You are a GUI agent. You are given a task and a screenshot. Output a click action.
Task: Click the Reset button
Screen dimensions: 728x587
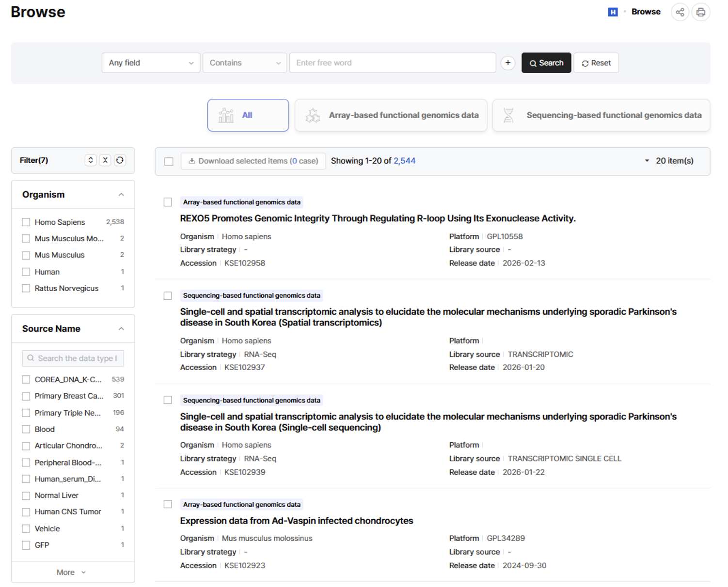tap(596, 63)
